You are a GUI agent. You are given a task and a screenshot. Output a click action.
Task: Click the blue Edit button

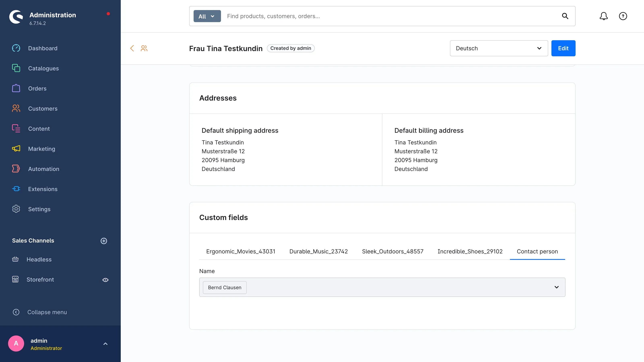pos(563,48)
